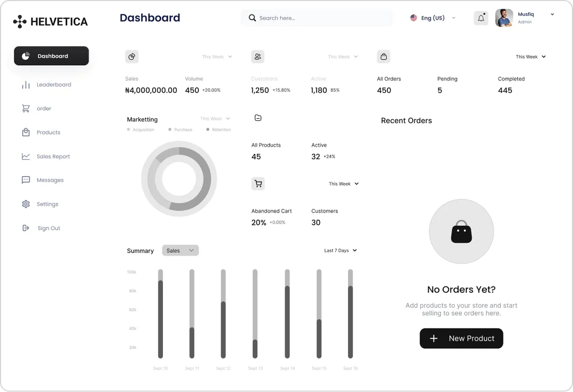Screen dimensions: 573x392
Task: Go to Sales Report in sidebar
Action: tap(53, 156)
